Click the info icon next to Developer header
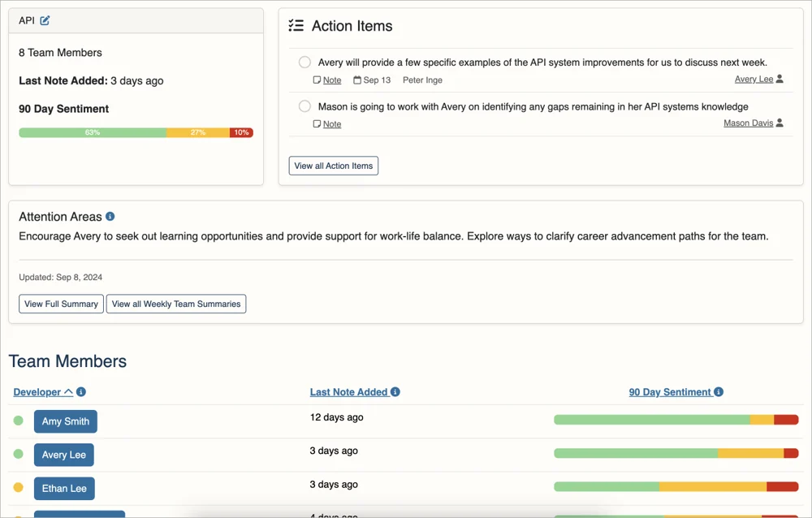This screenshot has height=518, width=812. 81,392
